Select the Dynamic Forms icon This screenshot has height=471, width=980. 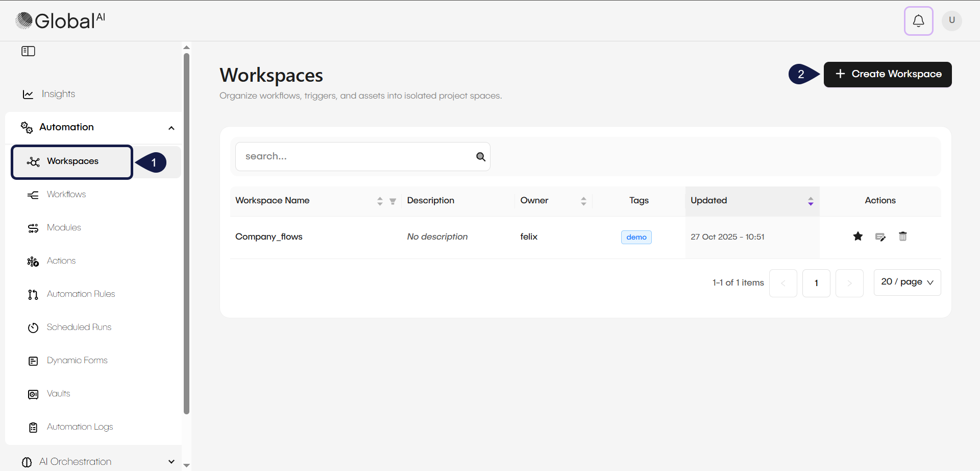coord(33,361)
